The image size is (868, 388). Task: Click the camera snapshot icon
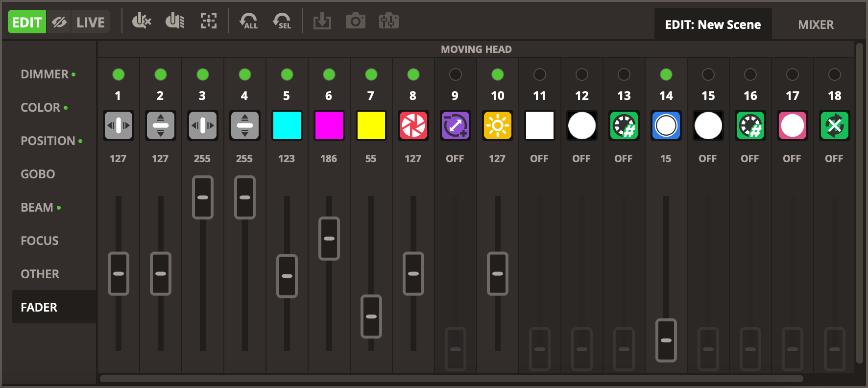(x=355, y=22)
